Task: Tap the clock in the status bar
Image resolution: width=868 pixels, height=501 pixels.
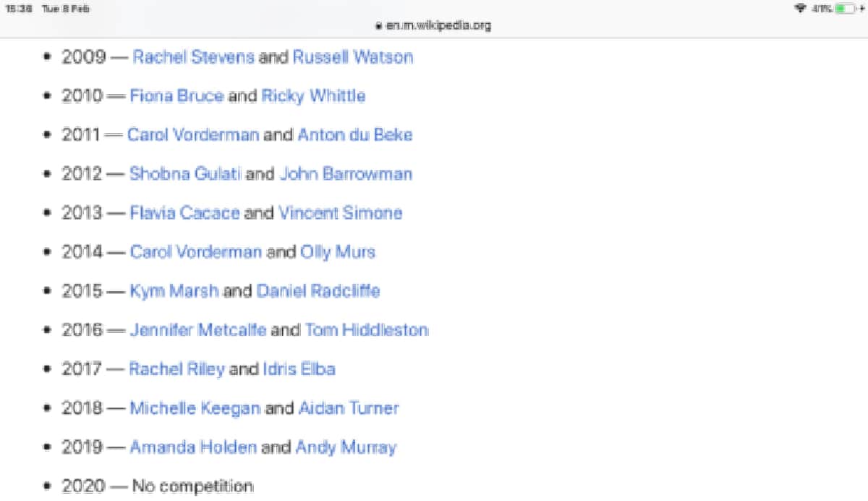Action: 16,9
